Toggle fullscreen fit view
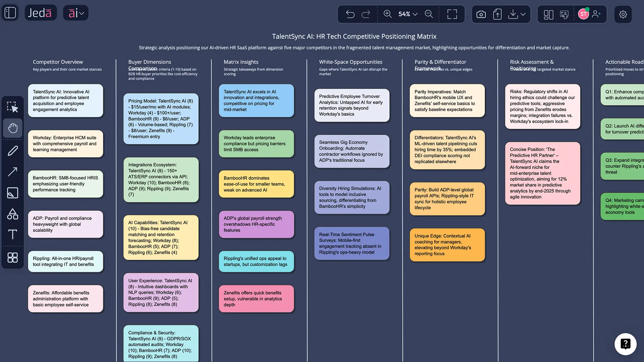644x362 pixels. pos(452,14)
